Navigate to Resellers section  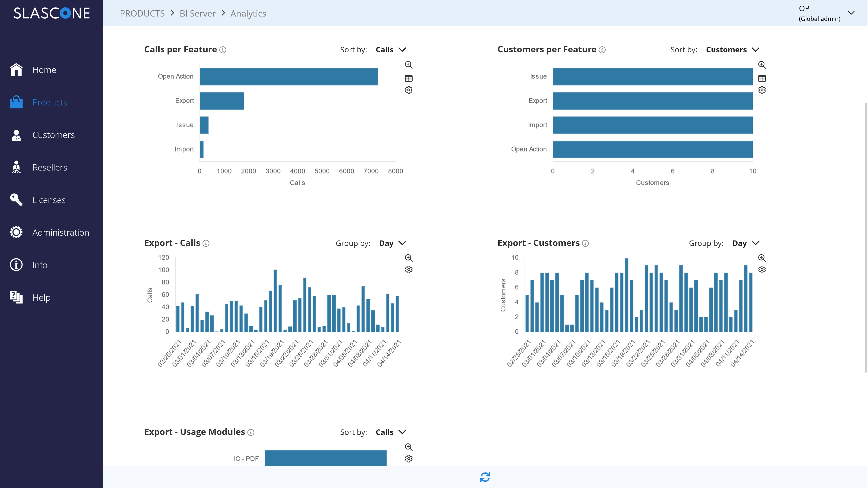[x=50, y=168]
